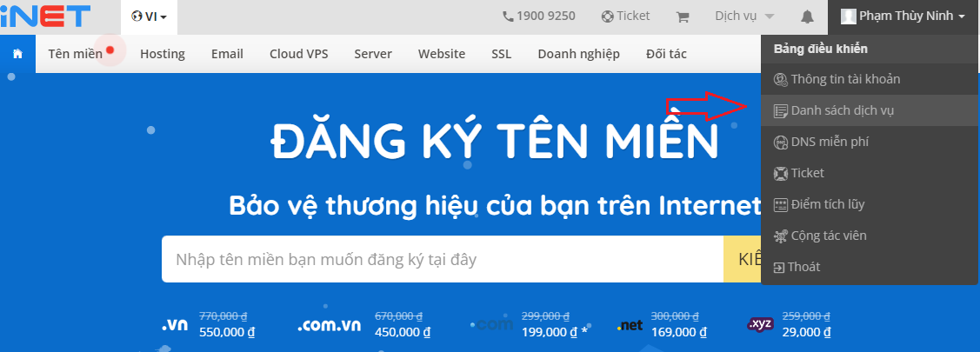Click the Điểm tích lũy icon
Viewport: 980px width, 352px height.
click(x=781, y=204)
